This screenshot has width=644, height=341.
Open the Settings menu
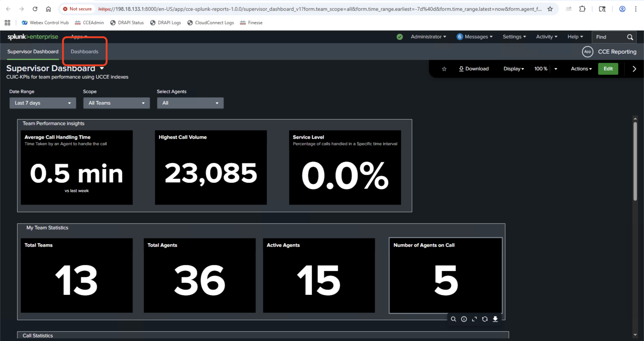[514, 37]
